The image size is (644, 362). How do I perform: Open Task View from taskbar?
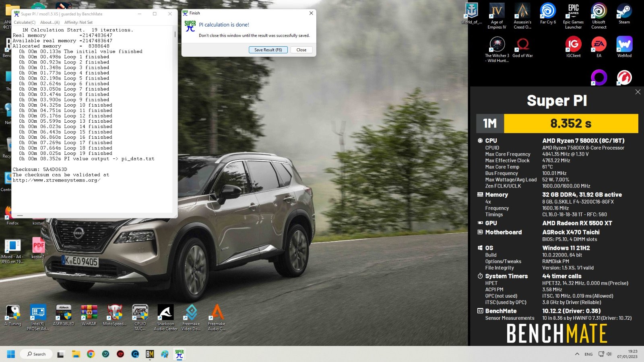click(x=61, y=354)
